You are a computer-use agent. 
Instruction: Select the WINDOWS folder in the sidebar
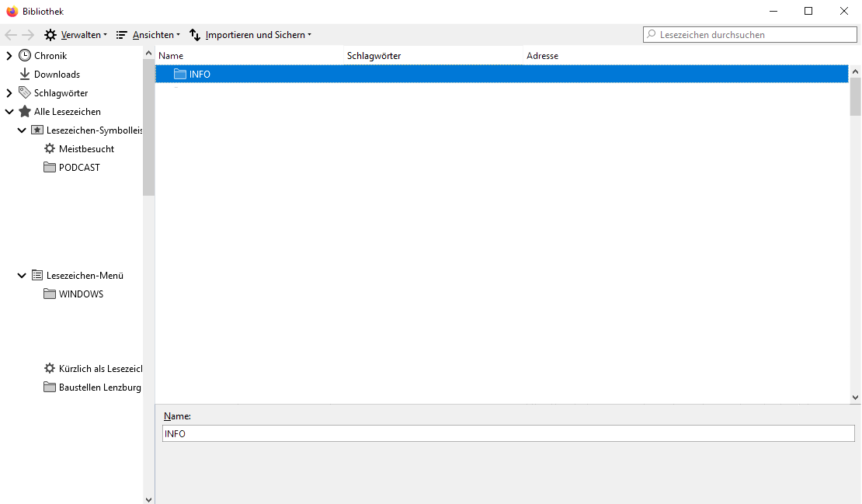click(81, 294)
